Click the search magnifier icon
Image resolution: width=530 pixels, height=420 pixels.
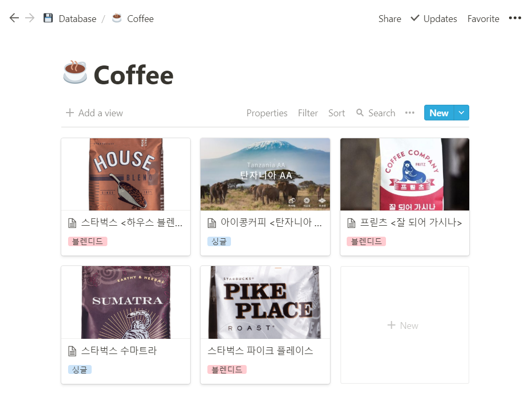(x=360, y=113)
